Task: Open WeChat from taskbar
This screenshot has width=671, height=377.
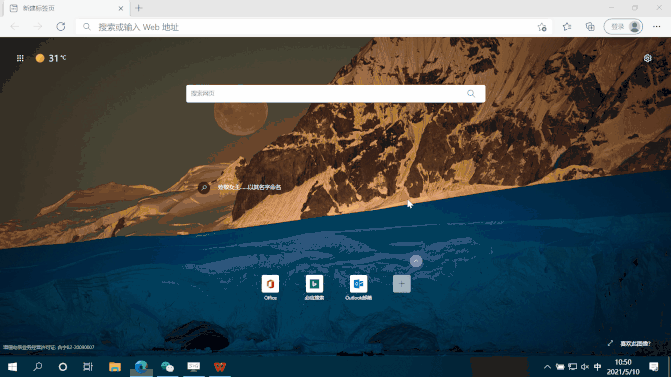Action: 167,367
